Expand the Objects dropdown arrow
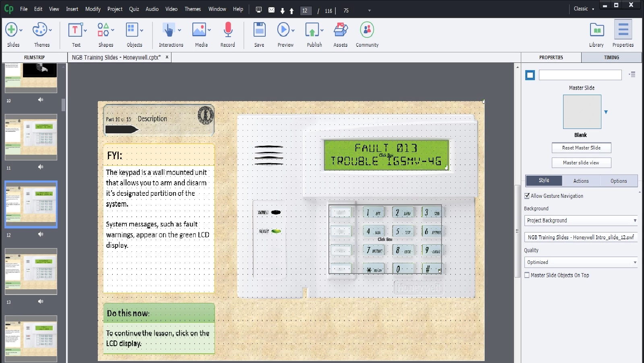Image resolution: width=644 pixels, height=363 pixels. point(142,30)
